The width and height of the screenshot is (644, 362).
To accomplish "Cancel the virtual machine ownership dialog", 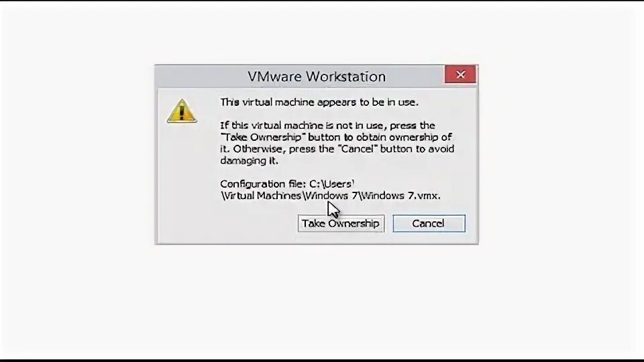I will point(429,224).
